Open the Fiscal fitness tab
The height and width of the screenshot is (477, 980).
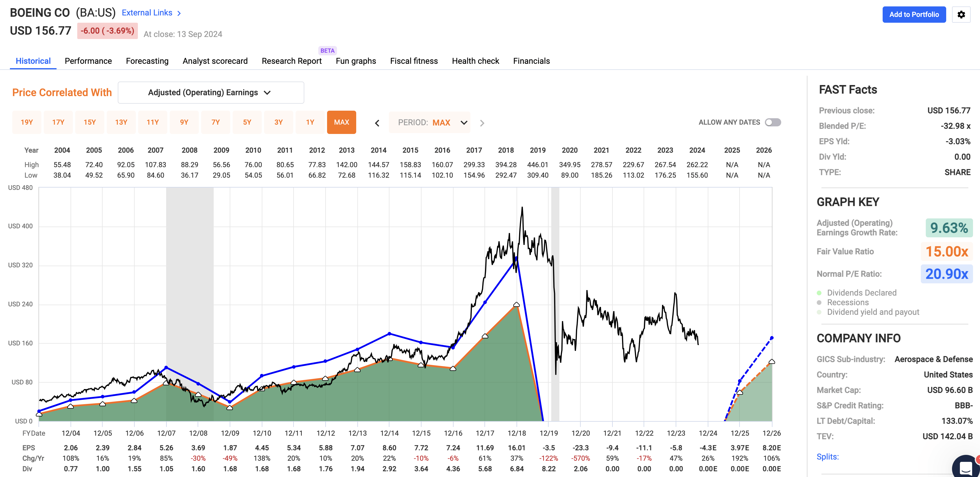click(414, 61)
